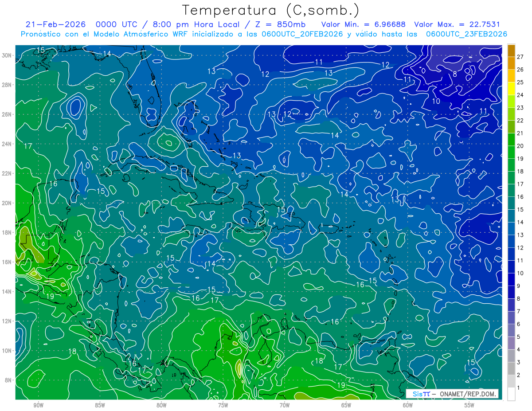Click the 75W longitude axis label
Screen dimensions: 532x411
pos(223,405)
